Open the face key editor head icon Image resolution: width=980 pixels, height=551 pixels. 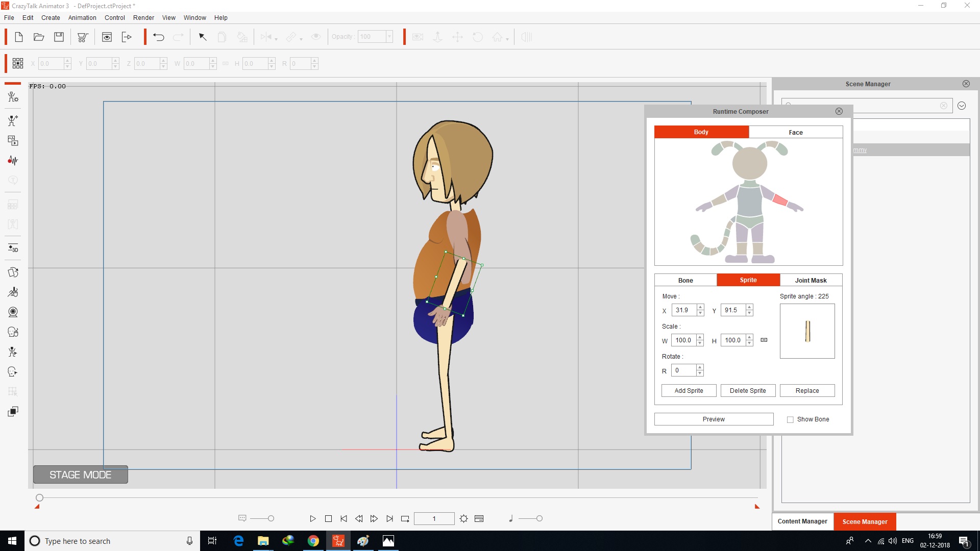point(13,332)
